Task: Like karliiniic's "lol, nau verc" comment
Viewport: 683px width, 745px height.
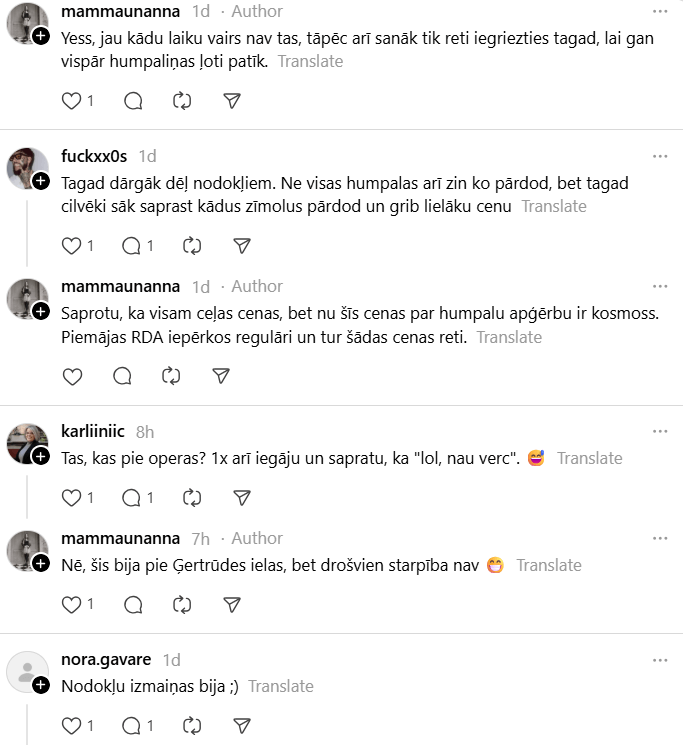Action: point(72,497)
